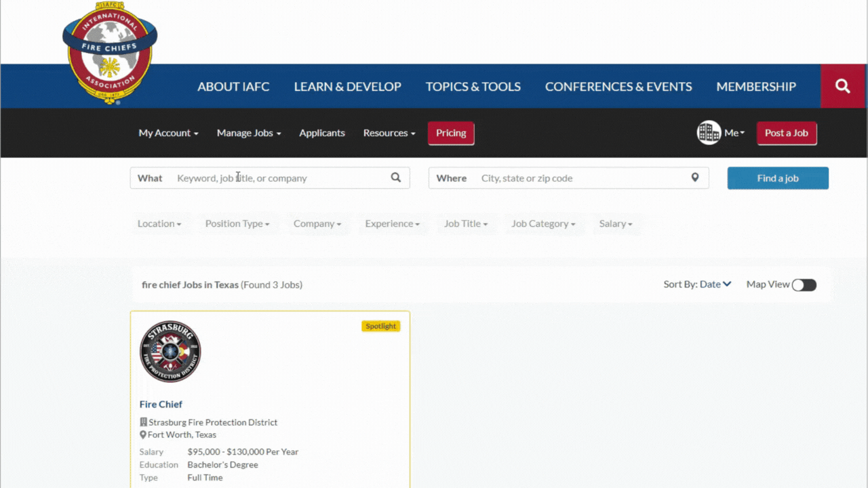868x488 pixels.
Task: Click the location pin icon in Where field
Action: [694, 178]
